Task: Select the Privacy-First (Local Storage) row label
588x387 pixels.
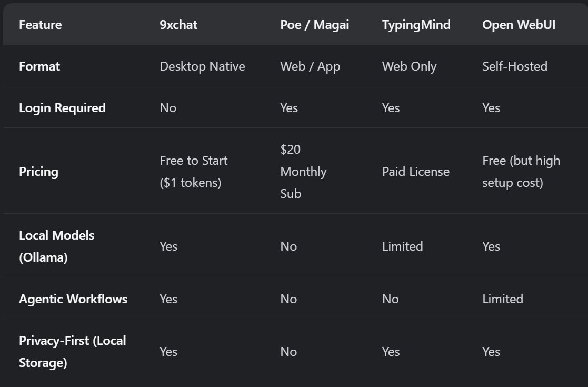Action: point(72,352)
